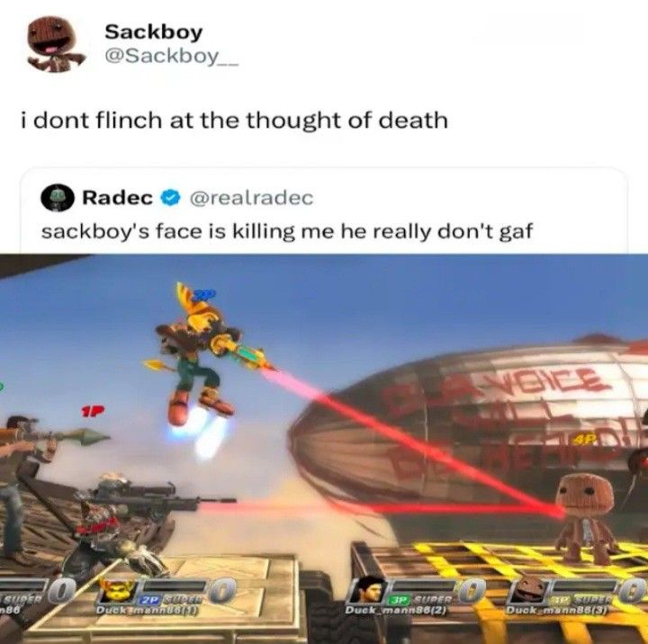Click the Sackboy display name
The width and height of the screenshot is (648, 644).
point(153,31)
